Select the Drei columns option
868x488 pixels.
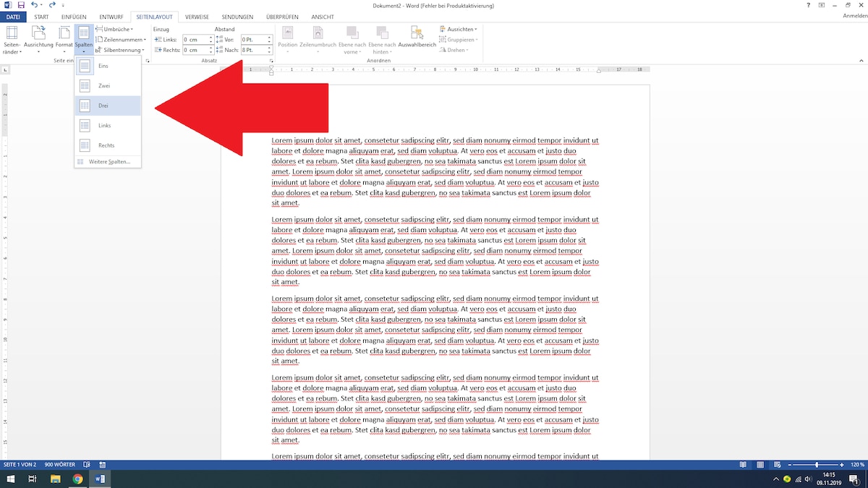107,105
